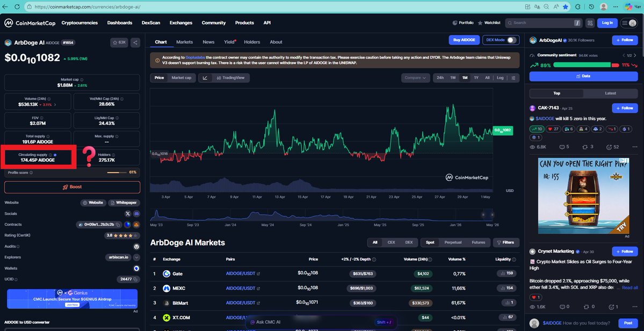Switch chart to Price view
The height and width of the screenshot is (331, 644).
click(x=159, y=77)
